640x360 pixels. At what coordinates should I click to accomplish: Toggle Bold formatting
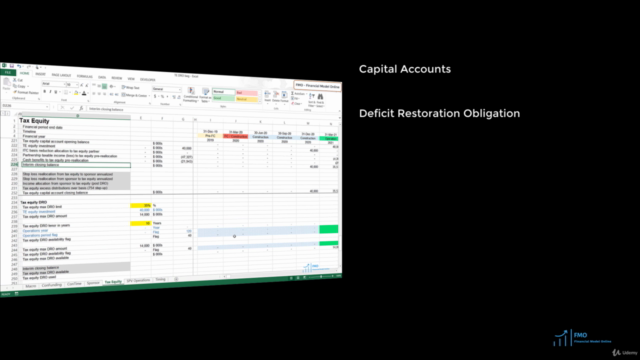[44, 91]
